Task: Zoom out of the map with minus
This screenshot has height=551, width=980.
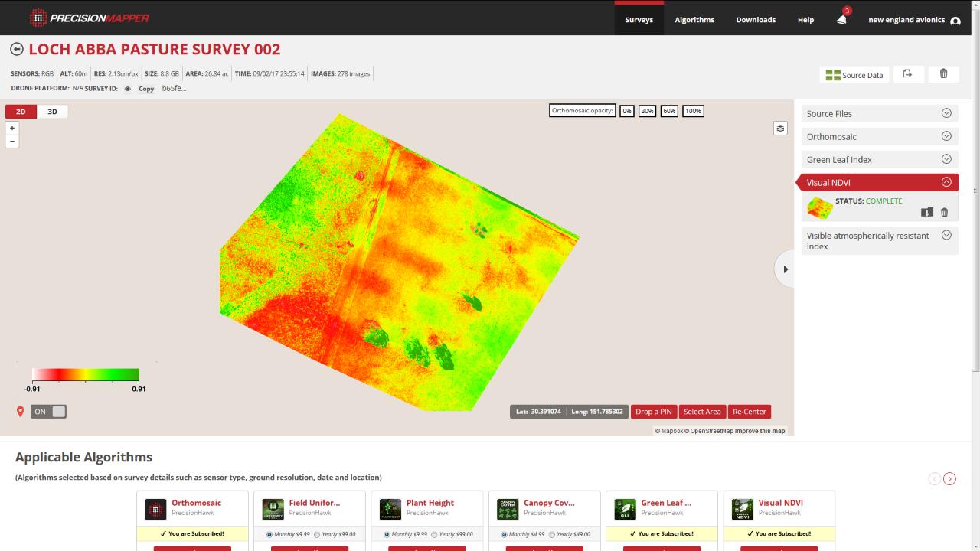Action: (12, 142)
